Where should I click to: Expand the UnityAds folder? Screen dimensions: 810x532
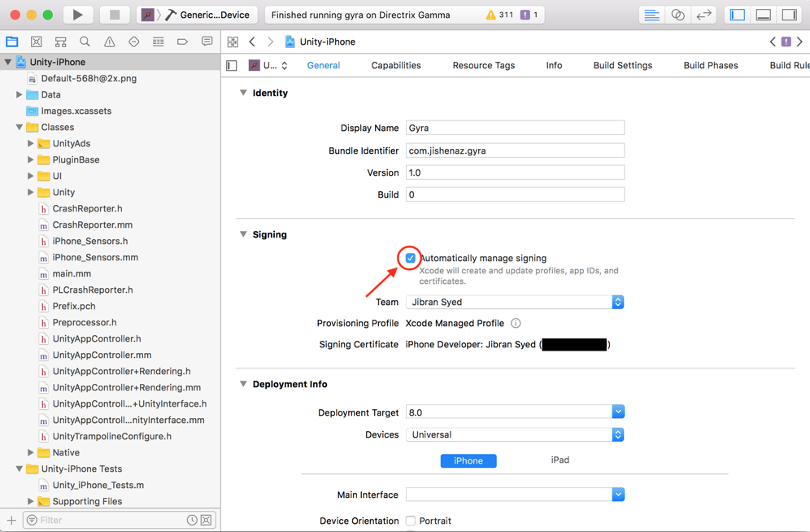pyautogui.click(x=30, y=144)
